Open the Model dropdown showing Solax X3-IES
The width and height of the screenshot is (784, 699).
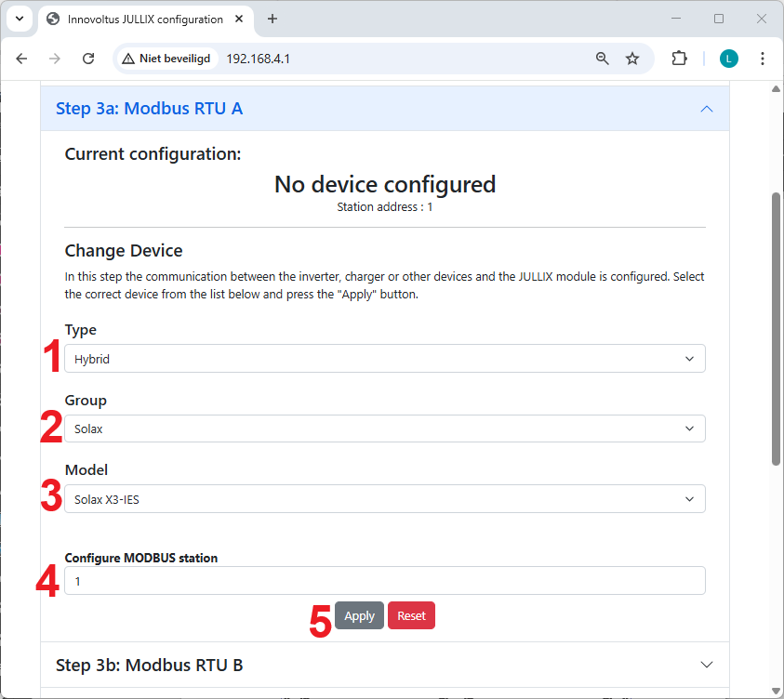coord(385,498)
